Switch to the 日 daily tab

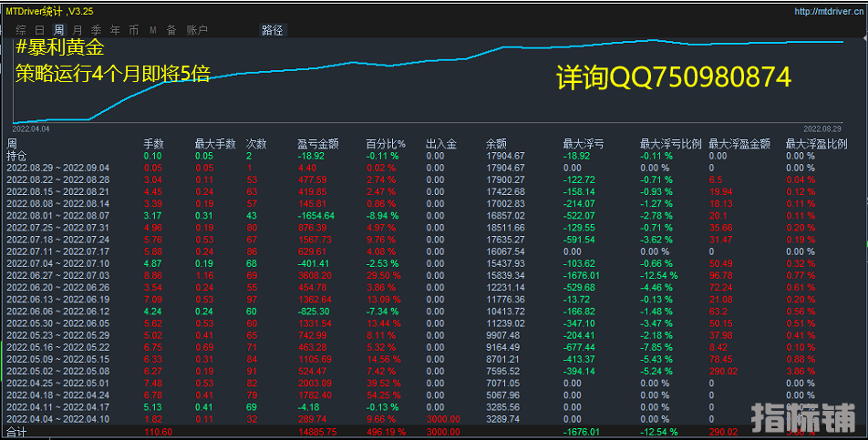pos(39,30)
